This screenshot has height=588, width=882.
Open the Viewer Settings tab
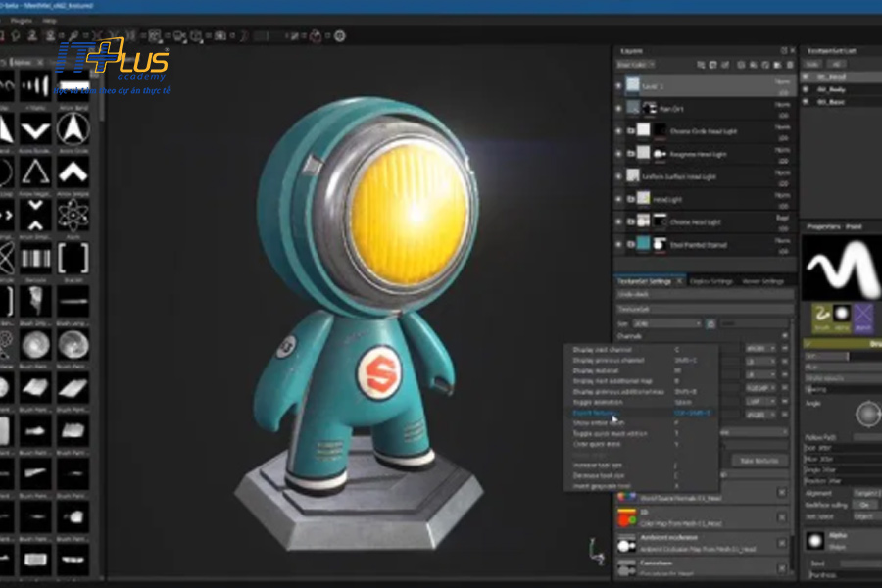click(761, 281)
